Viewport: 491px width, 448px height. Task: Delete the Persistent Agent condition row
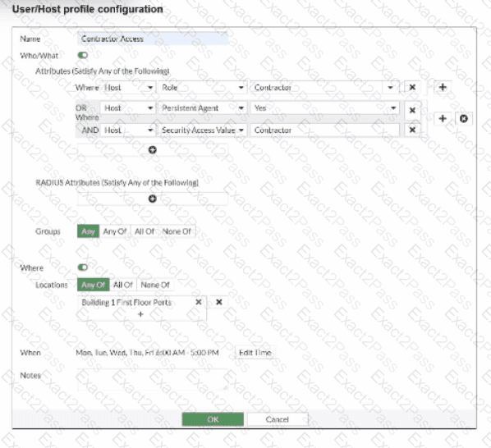412,110
